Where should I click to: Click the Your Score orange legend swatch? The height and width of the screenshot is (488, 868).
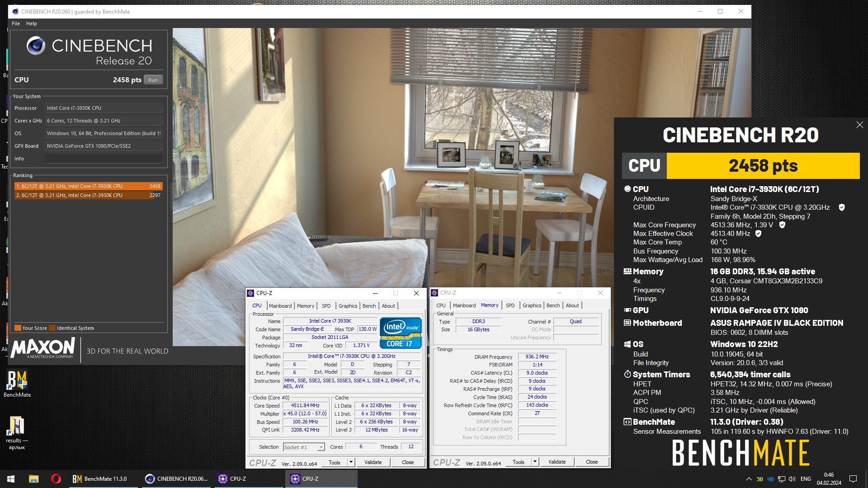18,328
